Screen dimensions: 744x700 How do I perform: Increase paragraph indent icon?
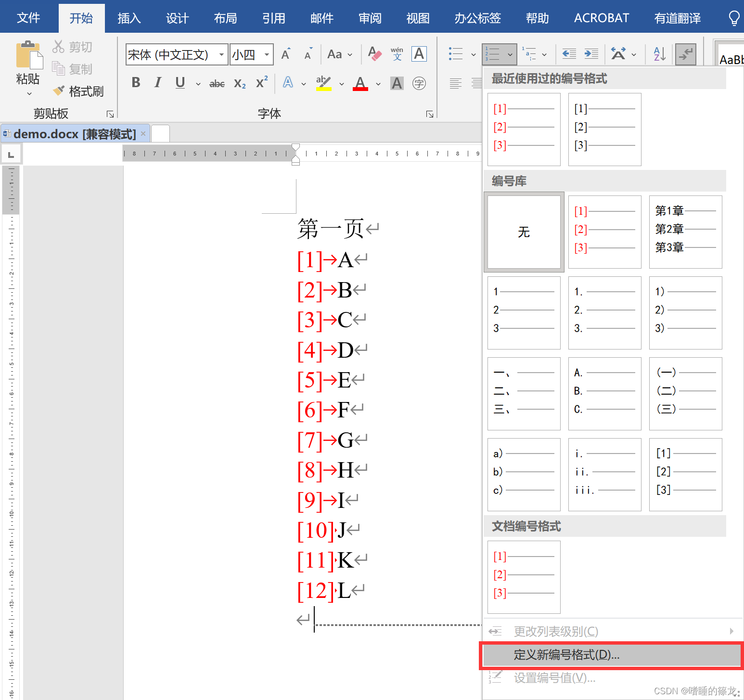click(x=591, y=54)
